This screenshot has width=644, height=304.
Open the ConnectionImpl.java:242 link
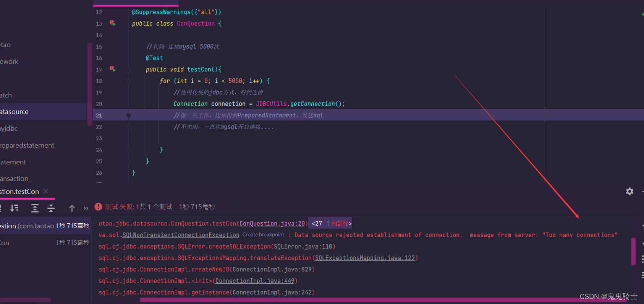(272, 292)
